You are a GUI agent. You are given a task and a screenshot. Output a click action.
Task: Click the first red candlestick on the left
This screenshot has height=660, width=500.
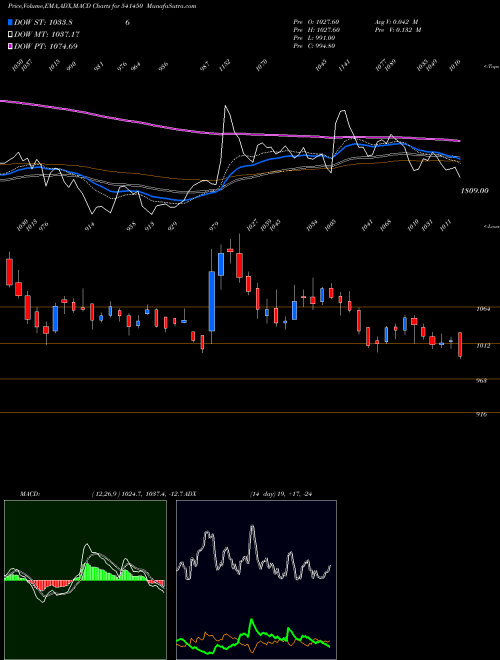pyautogui.click(x=9, y=272)
